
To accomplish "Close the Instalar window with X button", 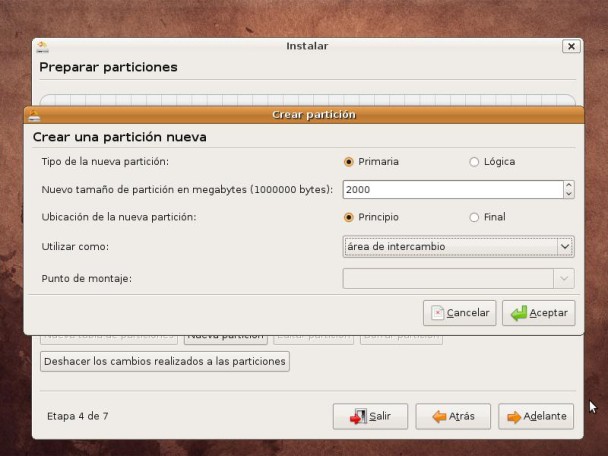I will 571,47.
